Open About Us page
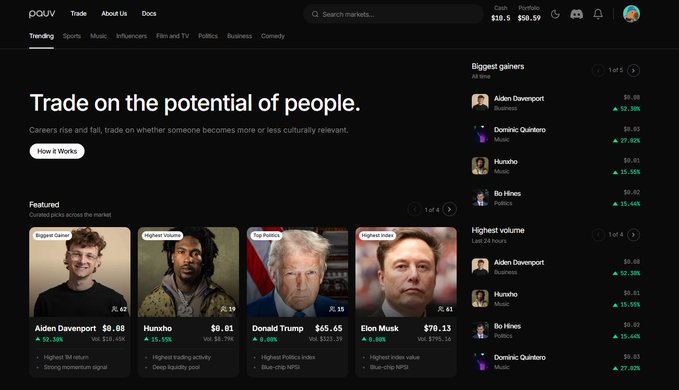The image size is (679, 390). click(x=114, y=14)
